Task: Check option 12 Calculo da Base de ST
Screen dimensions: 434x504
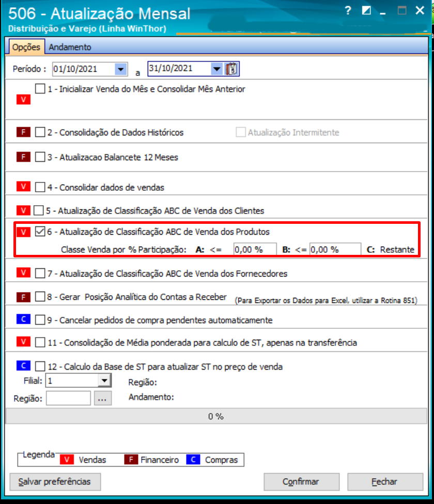Action: (40, 366)
